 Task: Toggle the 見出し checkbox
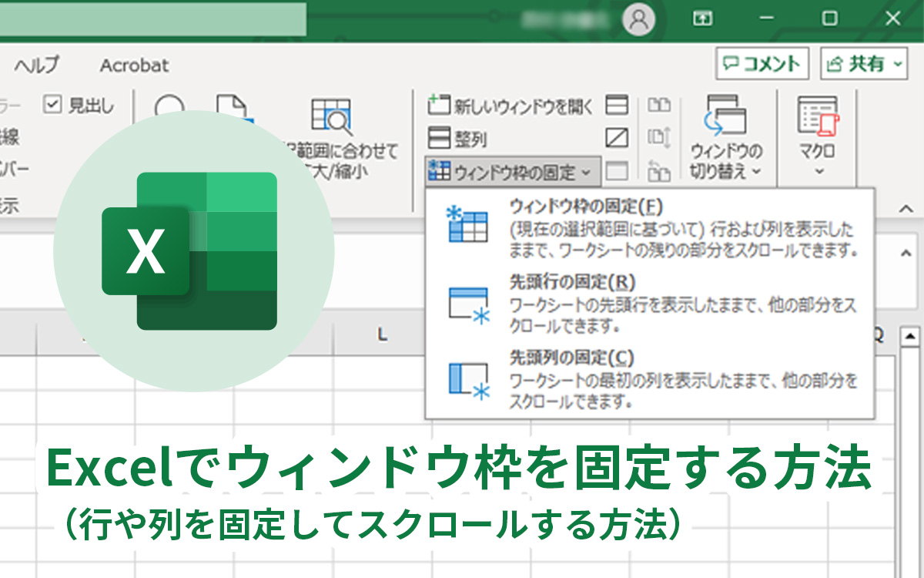[52, 105]
